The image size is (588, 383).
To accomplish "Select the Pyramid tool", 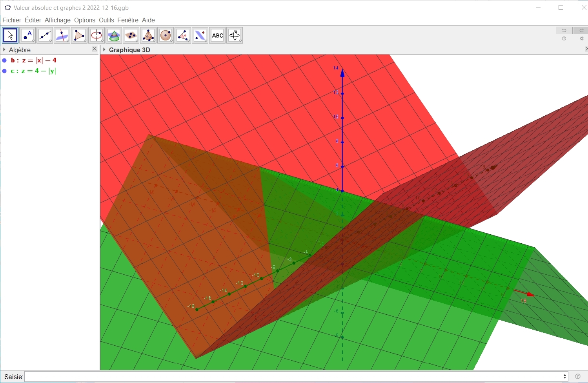I will [x=148, y=35].
